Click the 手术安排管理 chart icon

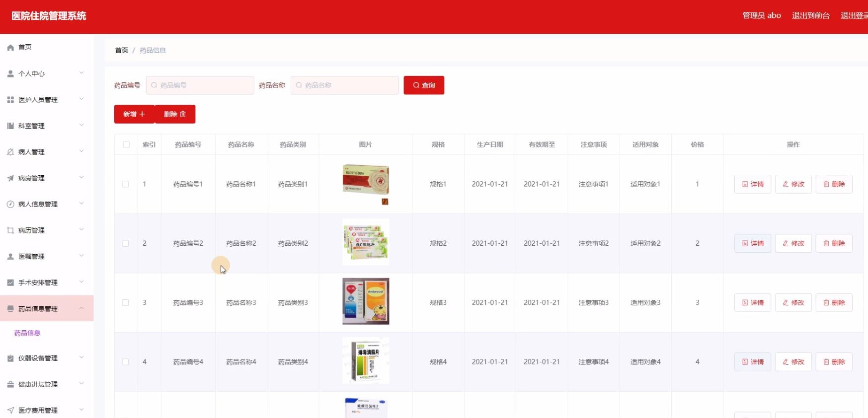(10, 282)
